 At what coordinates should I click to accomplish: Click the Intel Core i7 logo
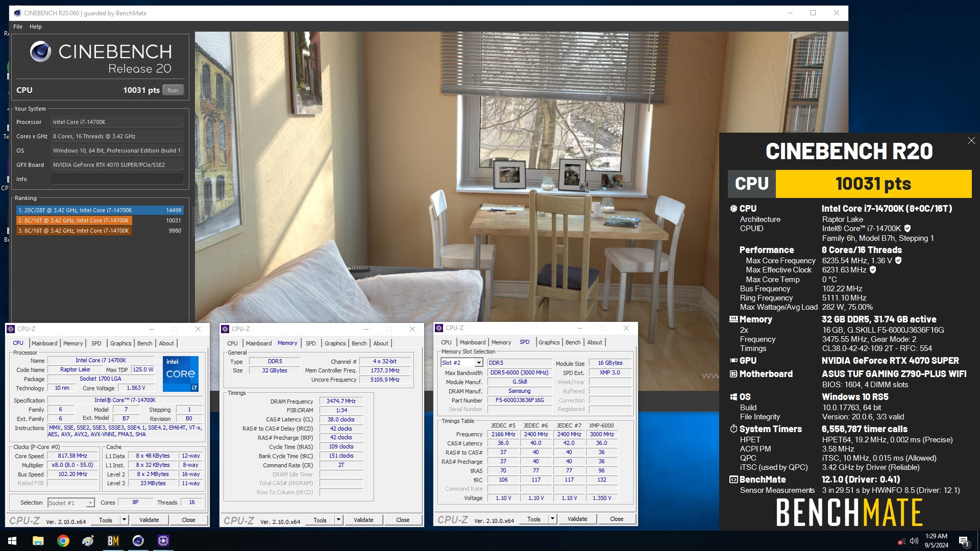pyautogui.click(x=181, y=374)
